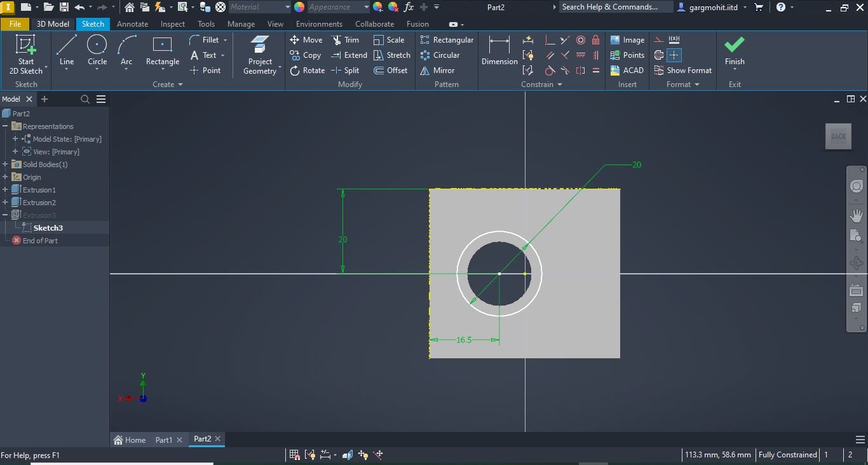Apply the Equal constraint
This screenshot has width=868, height=465.
[x=595, y=71]
